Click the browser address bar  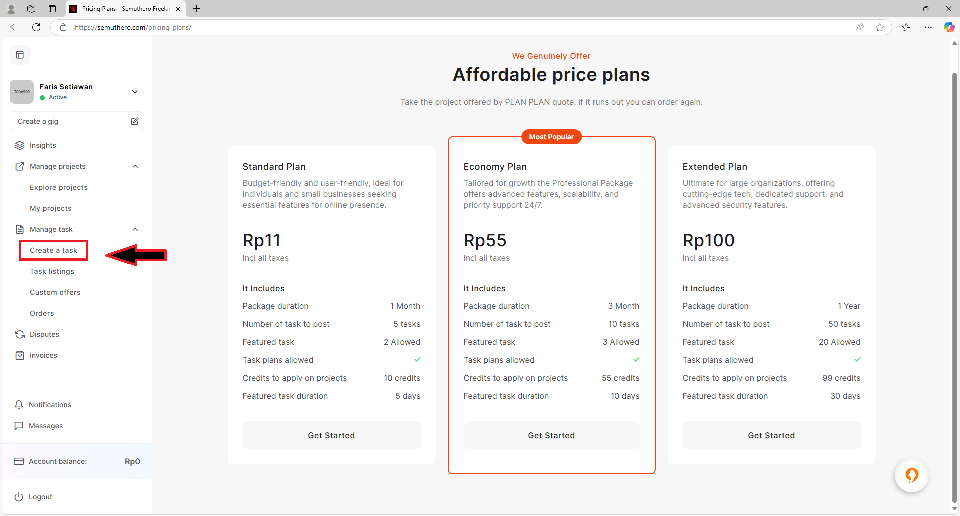[x=400, y=27]
